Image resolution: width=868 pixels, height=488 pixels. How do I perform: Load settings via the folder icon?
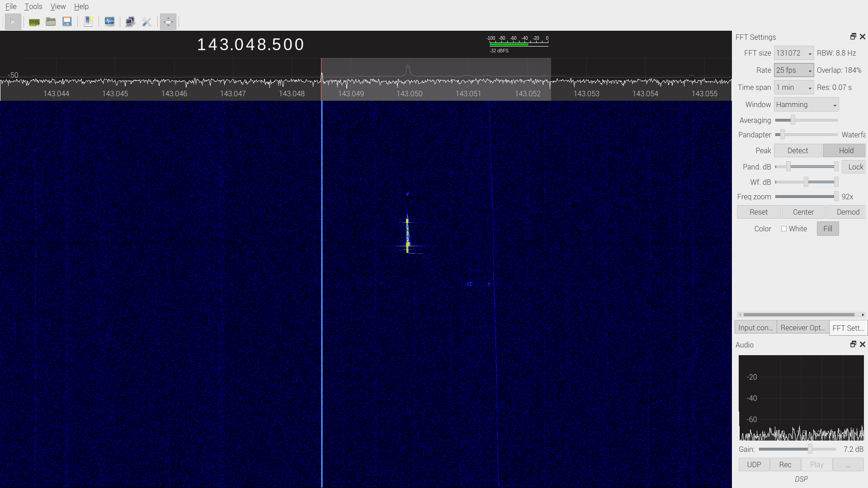point(51,22)
